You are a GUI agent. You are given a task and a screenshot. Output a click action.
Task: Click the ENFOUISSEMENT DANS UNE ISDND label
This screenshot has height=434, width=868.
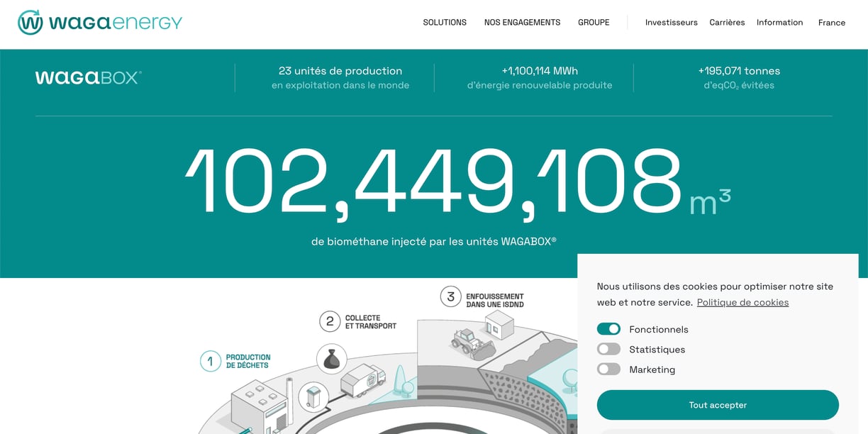click(495, 300)
